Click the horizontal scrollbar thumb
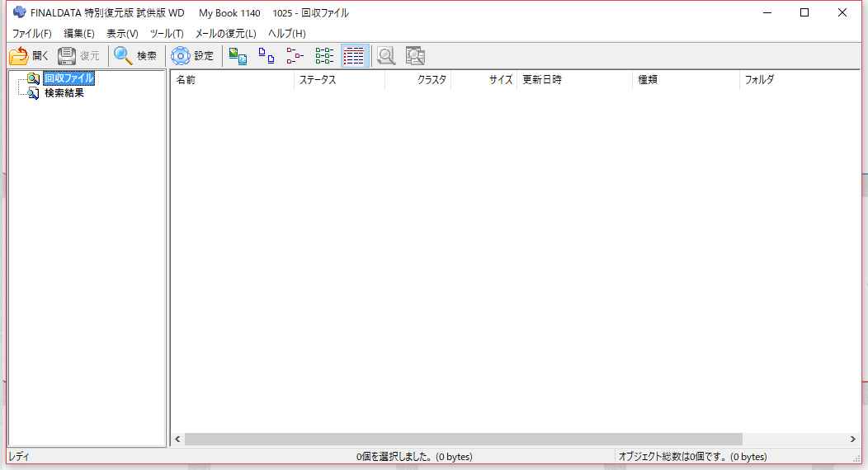The height and width of the screenshot is (470, 868). point(462,439)
